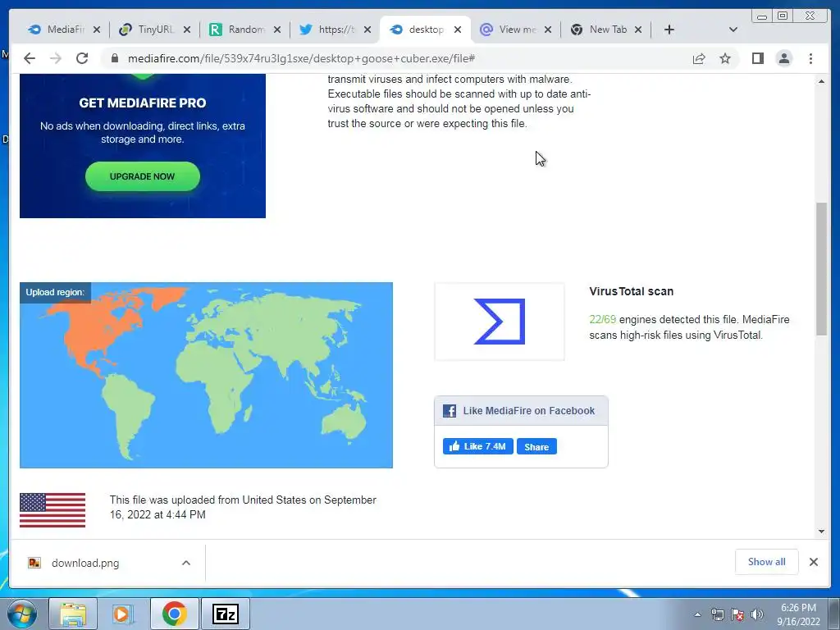The width and height of the screenshot is (840, 630).
Task: Open the Chrome side panel
Action: coord(757,58)
